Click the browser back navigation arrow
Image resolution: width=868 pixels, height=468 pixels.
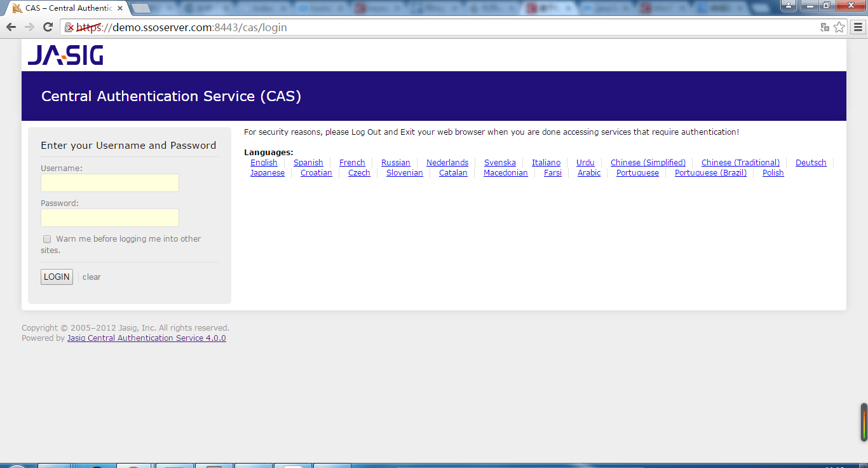point(10,27)
